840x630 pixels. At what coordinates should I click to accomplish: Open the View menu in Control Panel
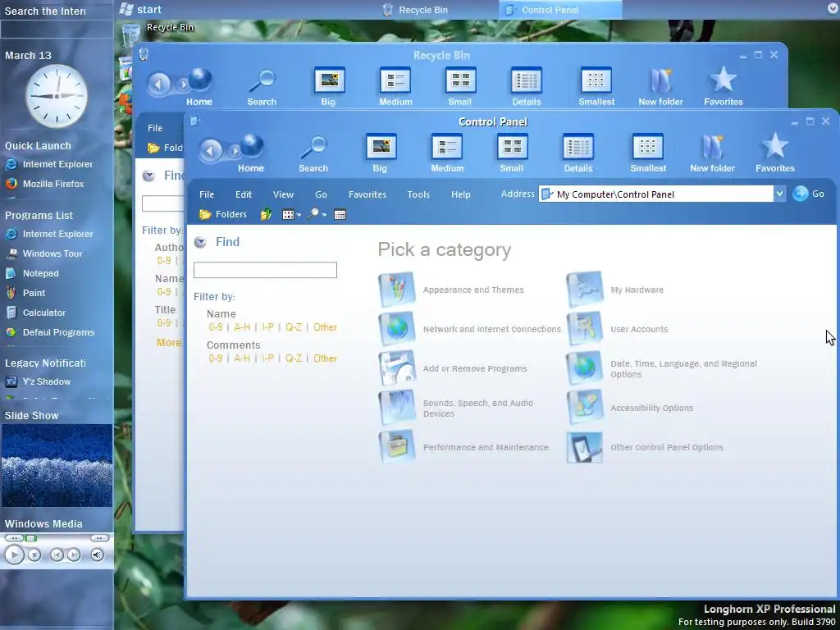pyautogui.click(x=283, y=194)
